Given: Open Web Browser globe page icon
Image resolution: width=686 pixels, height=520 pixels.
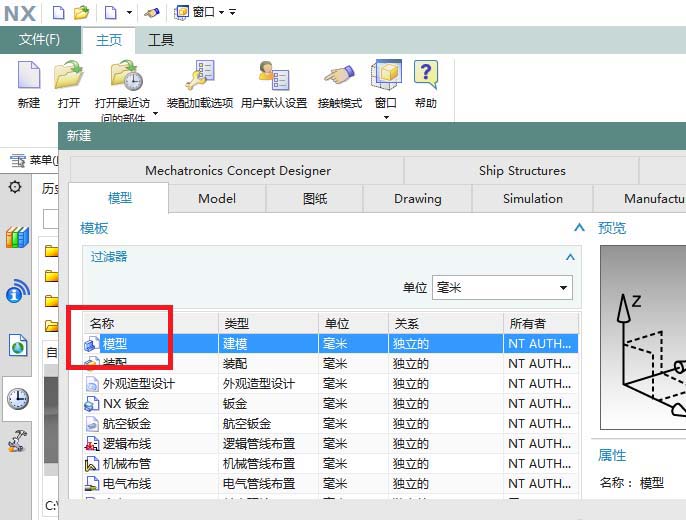Looking at the screenshot, I should [x=18, y=345].
